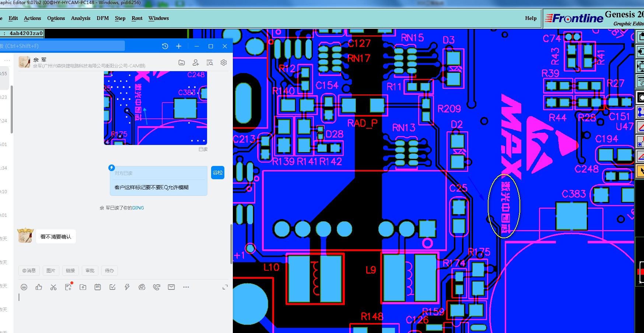644x333 pixels.
Task: Select the R209 silkscreen label
Action: point(449,109)
